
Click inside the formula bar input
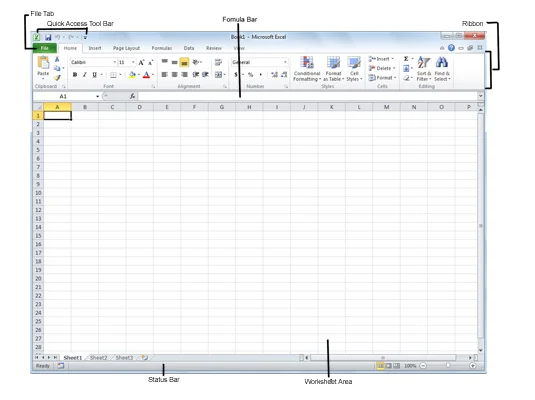[307, 96]
